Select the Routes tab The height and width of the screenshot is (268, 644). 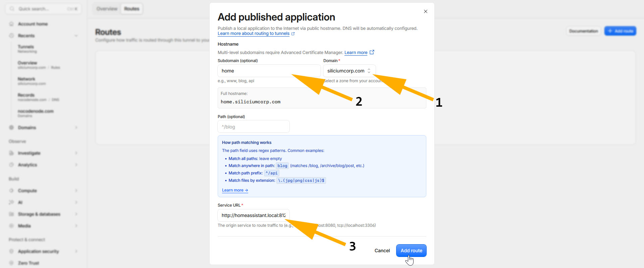(132, 9)
